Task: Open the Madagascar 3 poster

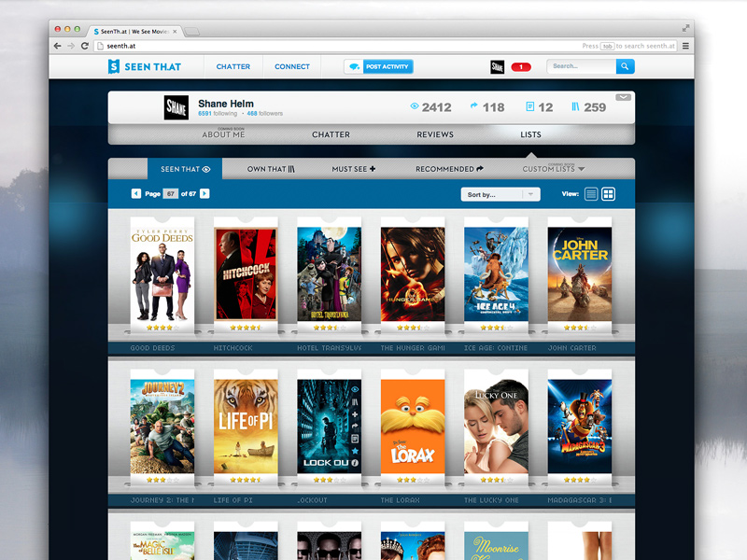Action: coord(580,427)
